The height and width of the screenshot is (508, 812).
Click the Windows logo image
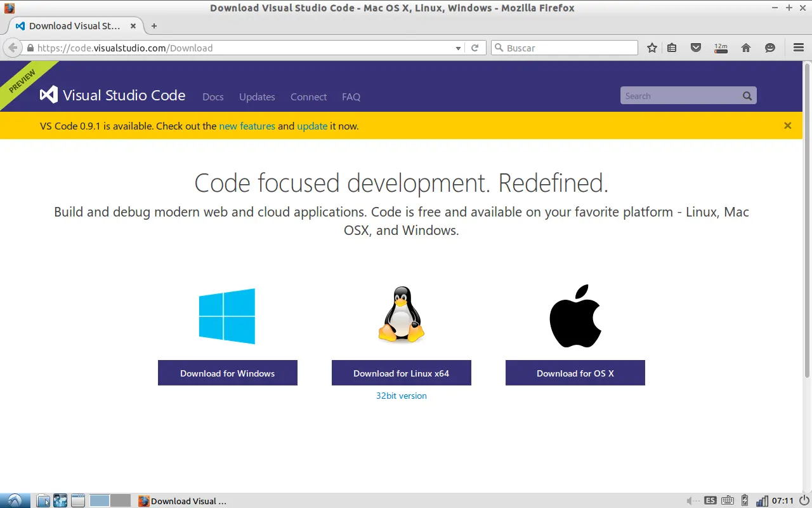(227, 316)
